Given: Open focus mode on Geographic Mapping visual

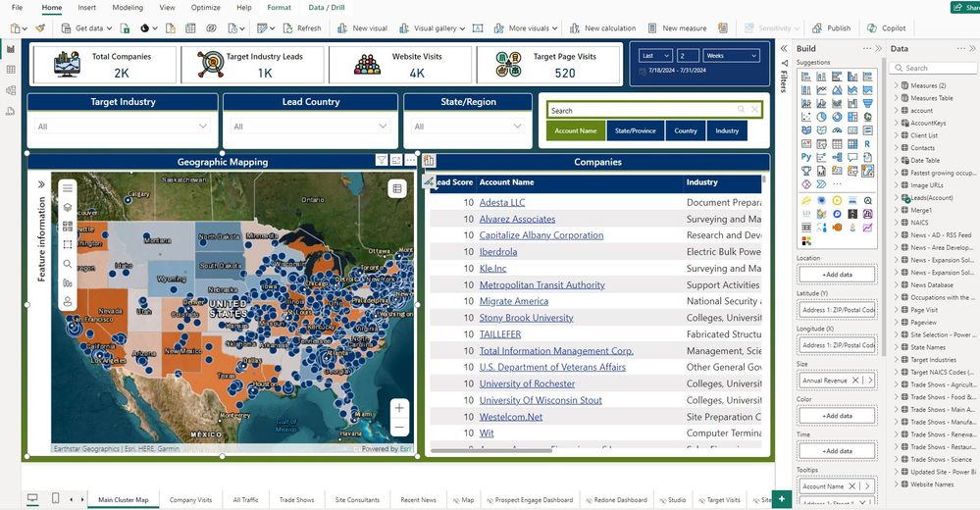Looking at the screenshot, I should click(x=396, y=161).
